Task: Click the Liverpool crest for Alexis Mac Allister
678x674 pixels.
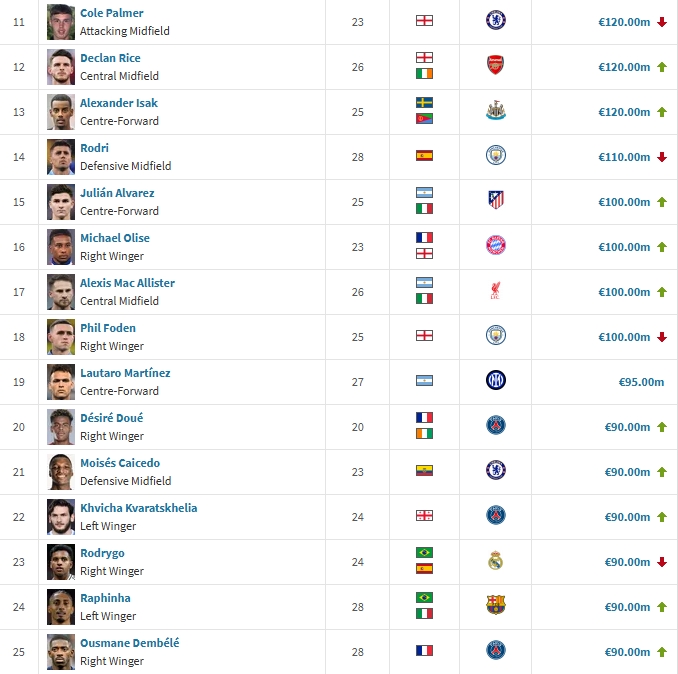Action: pyautogui.click(x=495, y=291)
